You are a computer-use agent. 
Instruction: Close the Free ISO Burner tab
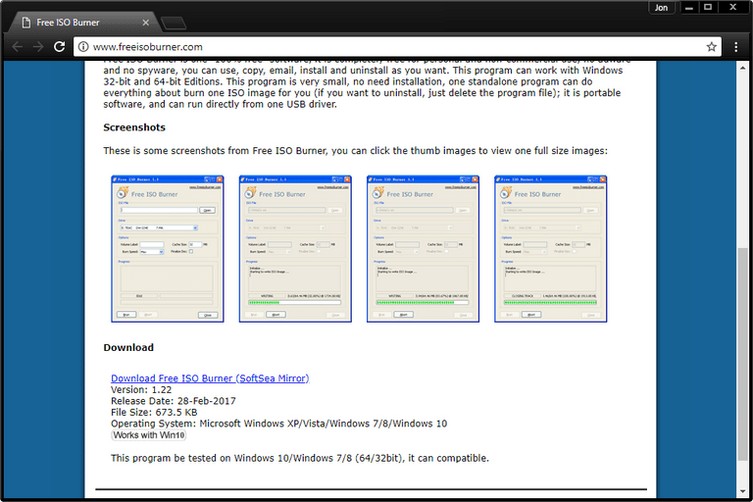tap(146, 23)
